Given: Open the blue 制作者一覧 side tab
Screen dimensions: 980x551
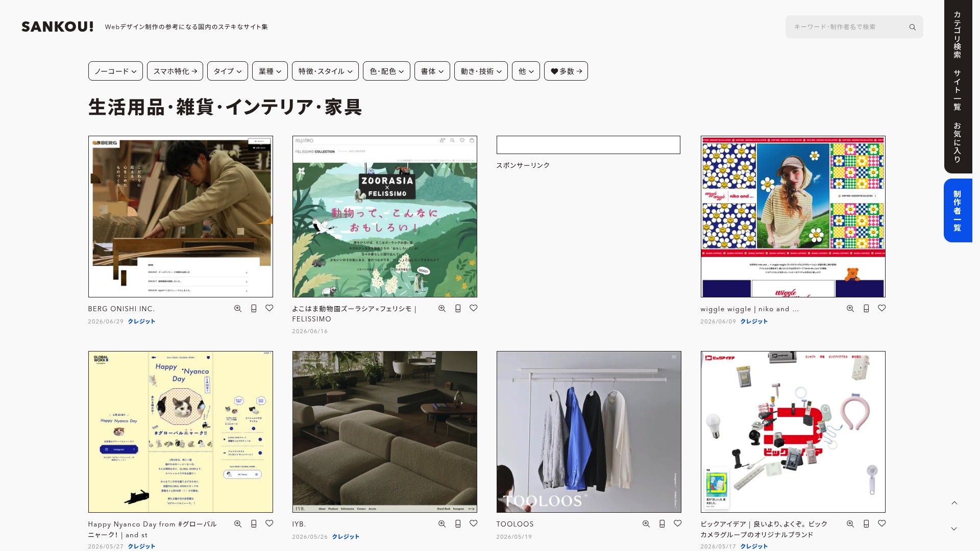Looking at the screenshot, I should click(x=958, y=210).
